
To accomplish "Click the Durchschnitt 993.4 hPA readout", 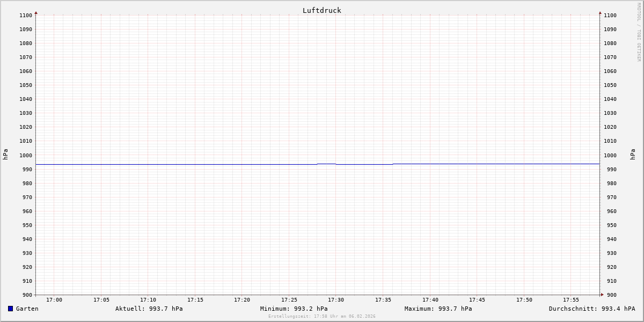I will [x=591, y=309].
